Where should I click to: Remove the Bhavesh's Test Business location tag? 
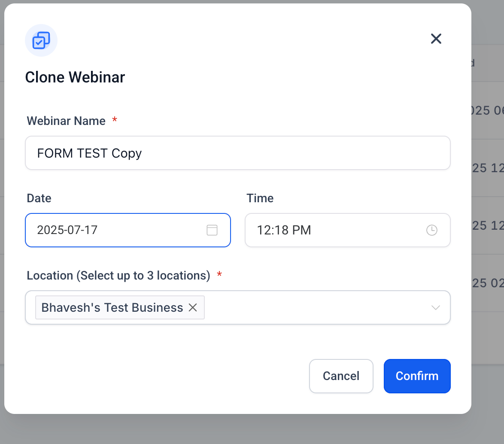[x=193, y=307]
